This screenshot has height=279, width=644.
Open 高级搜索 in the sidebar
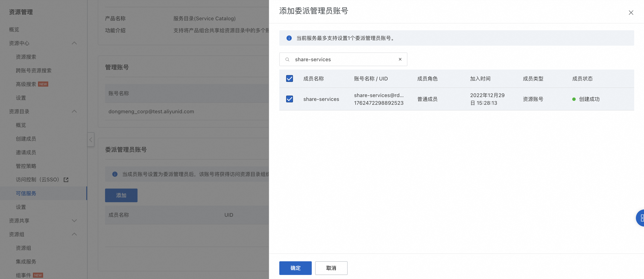point(26,84)
